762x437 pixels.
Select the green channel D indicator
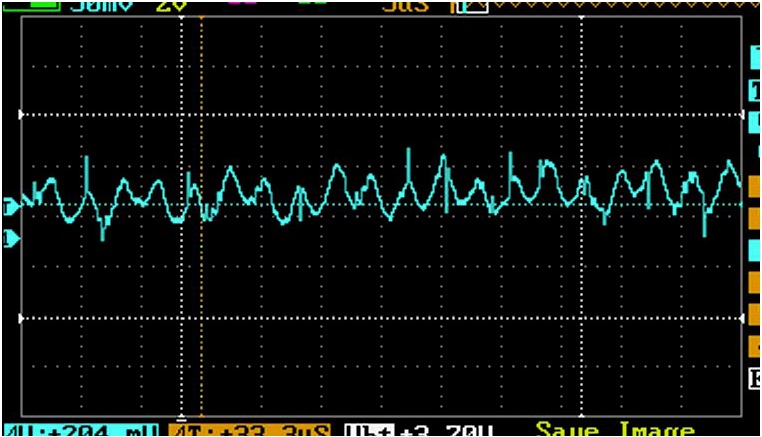[311, 4]
